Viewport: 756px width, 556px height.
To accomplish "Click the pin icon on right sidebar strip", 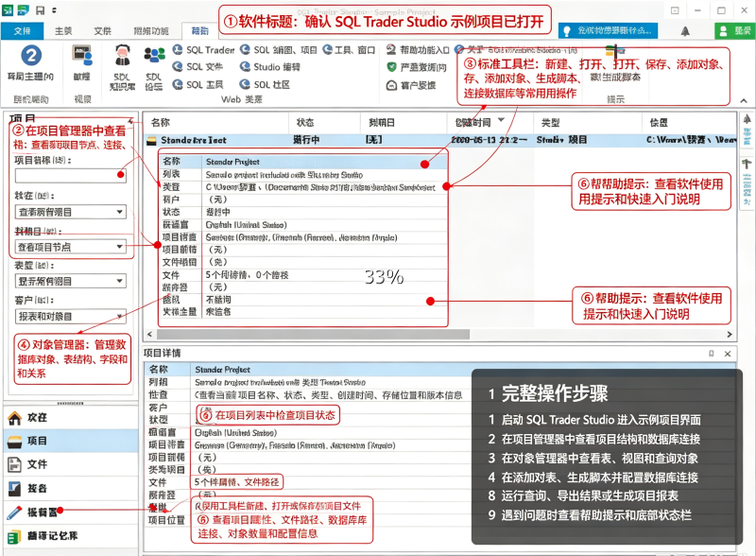I will click(x=747, y=165).
